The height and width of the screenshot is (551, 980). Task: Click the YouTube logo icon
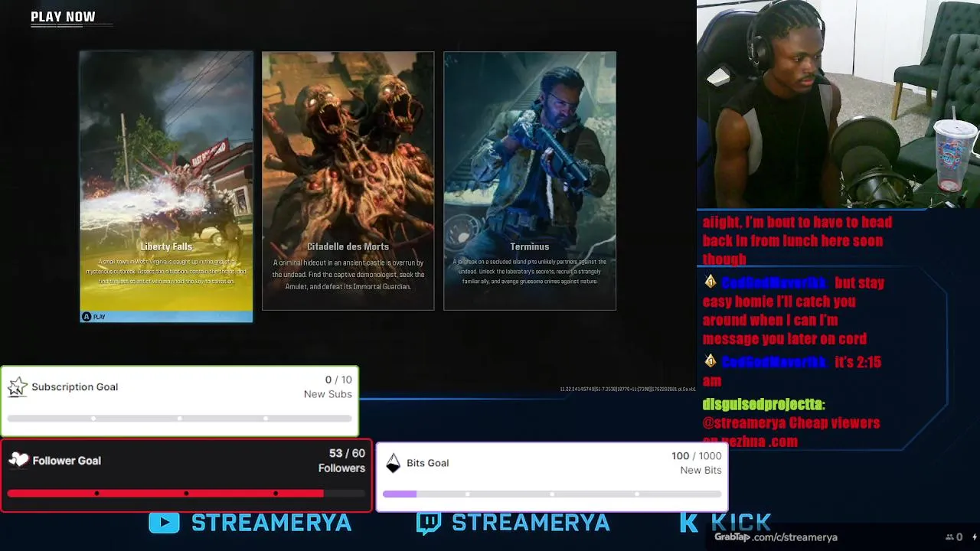[x=164, y=523]
